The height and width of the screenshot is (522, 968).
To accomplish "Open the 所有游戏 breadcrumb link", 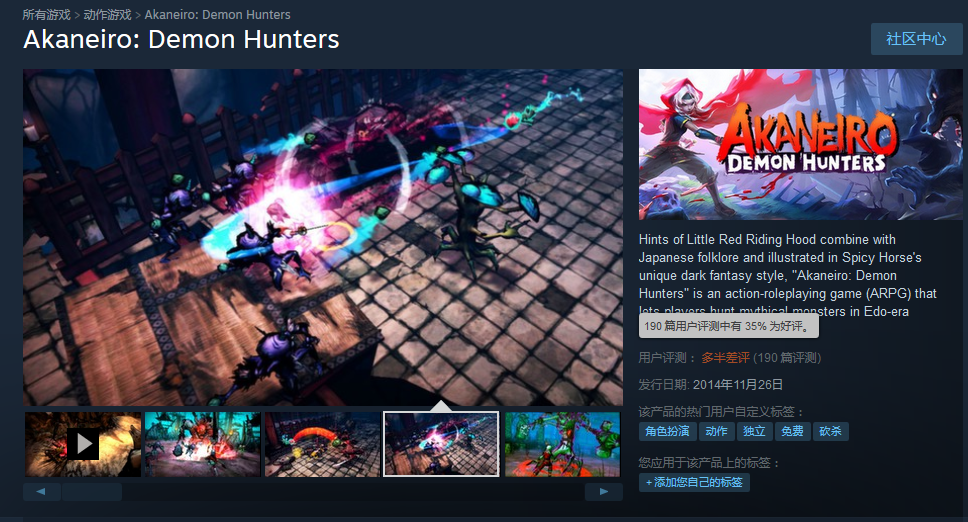I will 47,14.
